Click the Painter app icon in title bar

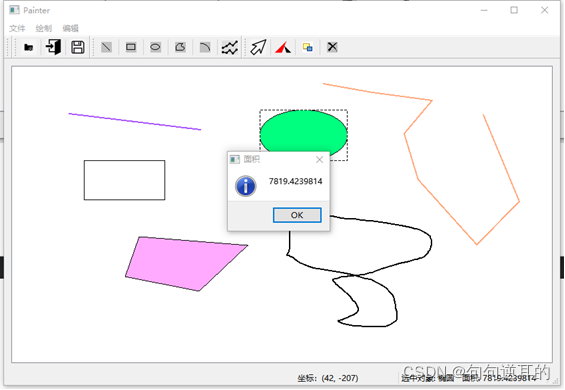pos(14,10)
